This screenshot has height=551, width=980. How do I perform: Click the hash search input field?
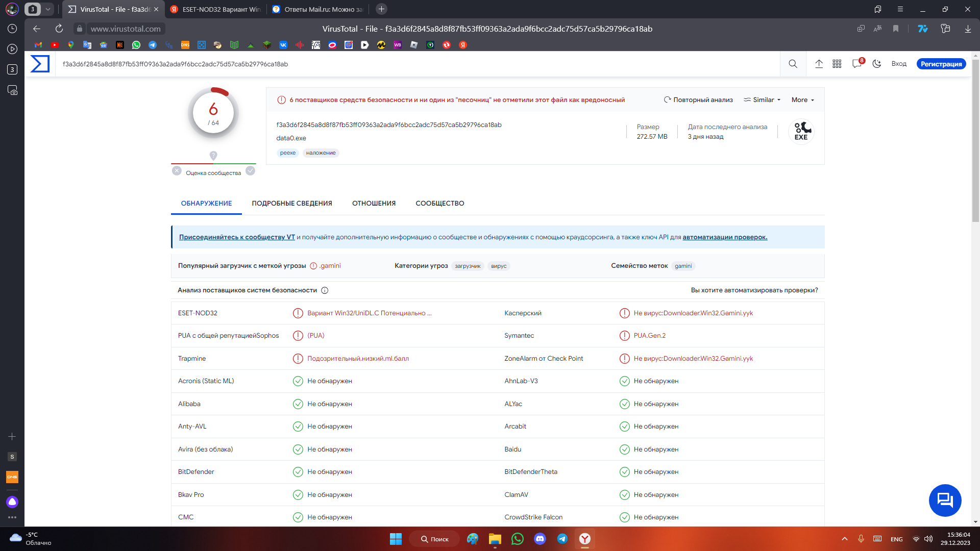pos(418,64)
